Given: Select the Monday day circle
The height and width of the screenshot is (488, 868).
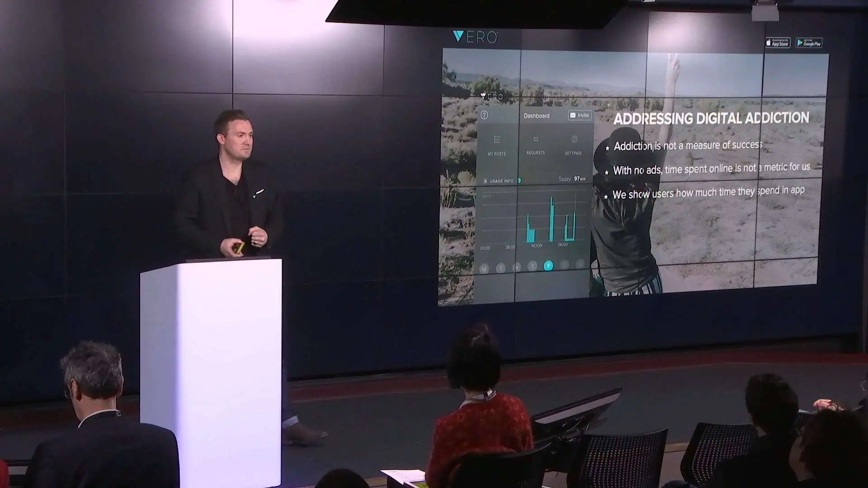Looking at the screenshot, I should 484,269.
